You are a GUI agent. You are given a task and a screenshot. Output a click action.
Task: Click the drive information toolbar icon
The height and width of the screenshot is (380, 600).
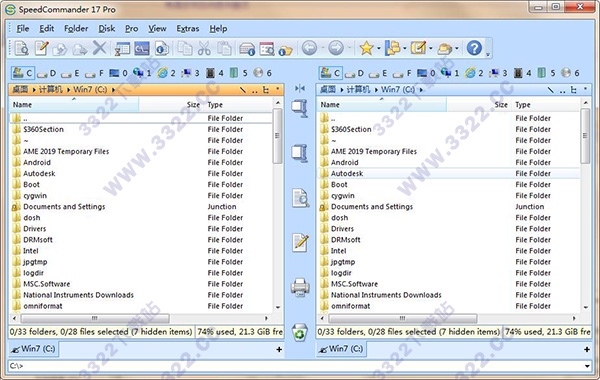click(x=247, y=49)
